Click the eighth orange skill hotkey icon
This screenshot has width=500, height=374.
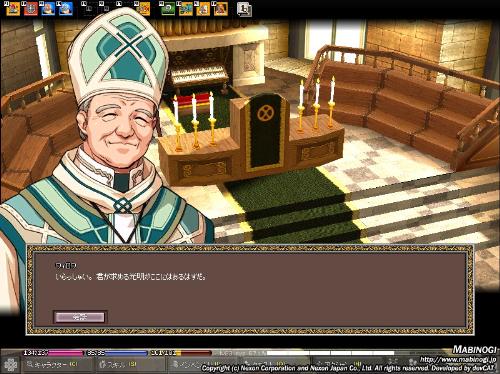click(143, 9)
